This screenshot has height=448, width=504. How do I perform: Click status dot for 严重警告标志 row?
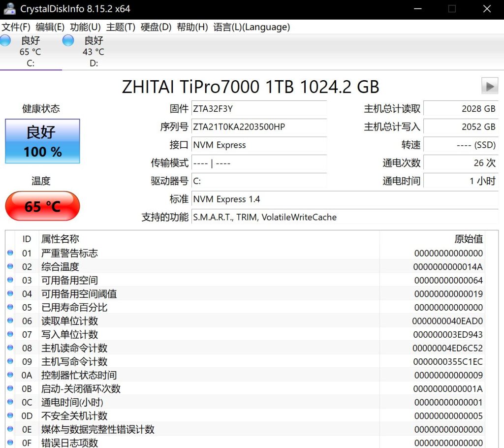[x=10, y=253]
